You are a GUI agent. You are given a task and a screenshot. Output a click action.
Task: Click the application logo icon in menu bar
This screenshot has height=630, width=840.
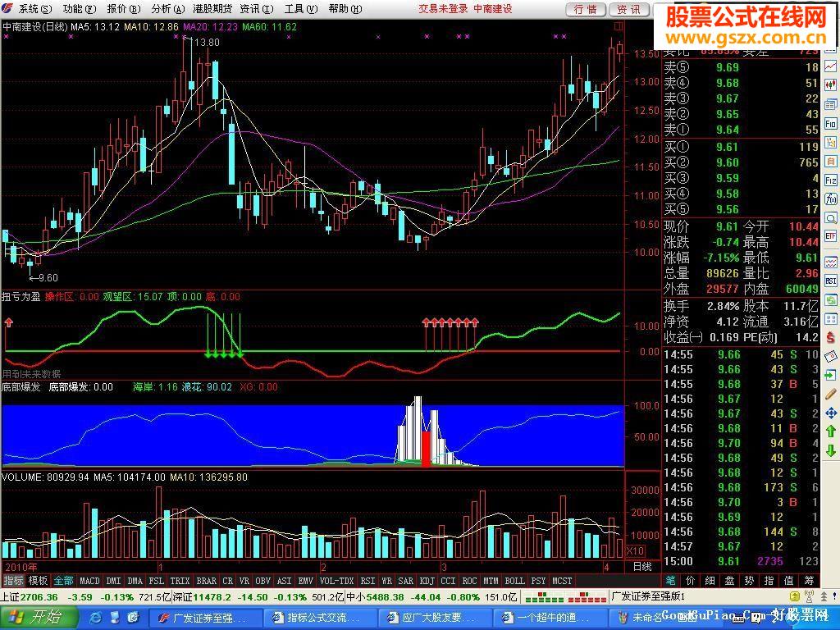pyautogui.click(x=7, y=8)
